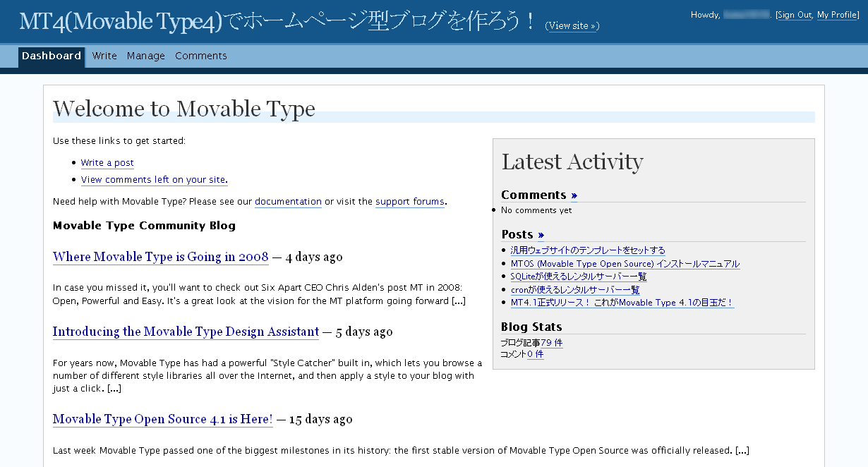The image size is (868, 467).
Task: Click the 'Last week Movable Type passed' excerpt
Action: [x=401, y=451]
